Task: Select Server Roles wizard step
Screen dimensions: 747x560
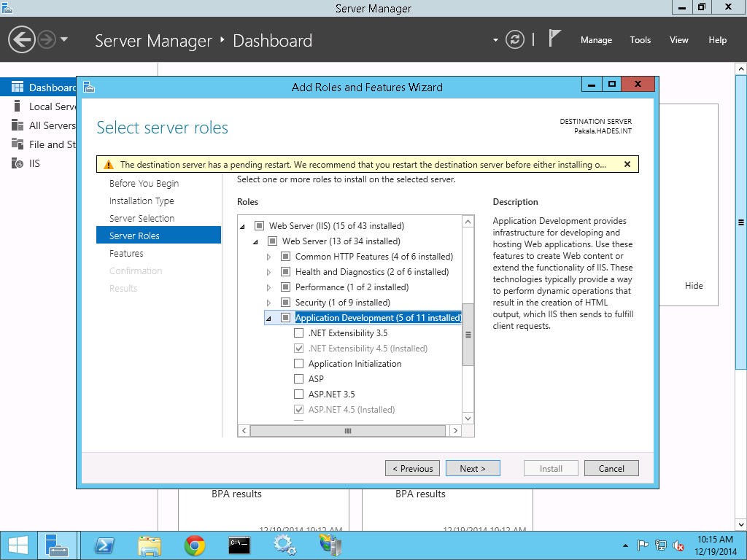Action: tap(158, 236)
